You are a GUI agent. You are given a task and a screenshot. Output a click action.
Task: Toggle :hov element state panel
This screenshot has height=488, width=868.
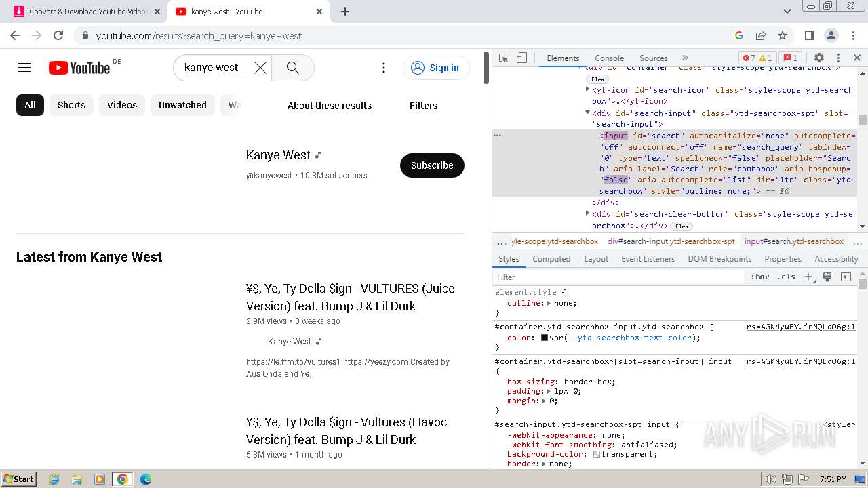[x=759, y=277]
